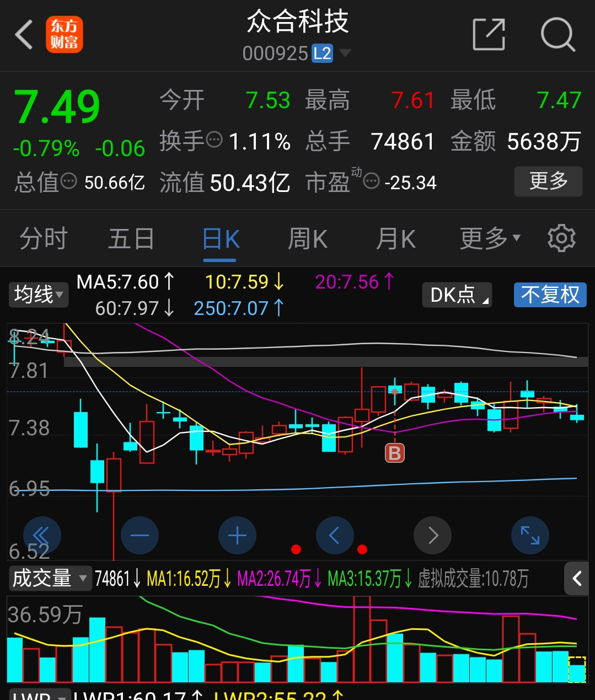This screenshot has height=700, width=595.
Task: Select the 日K tab
Action: pos(221,239)
